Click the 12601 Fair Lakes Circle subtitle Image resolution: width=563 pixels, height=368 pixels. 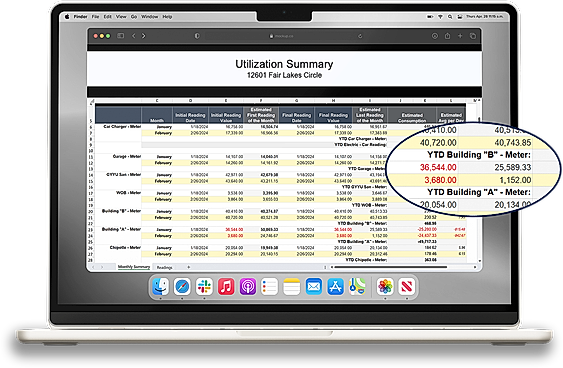pyautogui.click(x=284, y=75)
